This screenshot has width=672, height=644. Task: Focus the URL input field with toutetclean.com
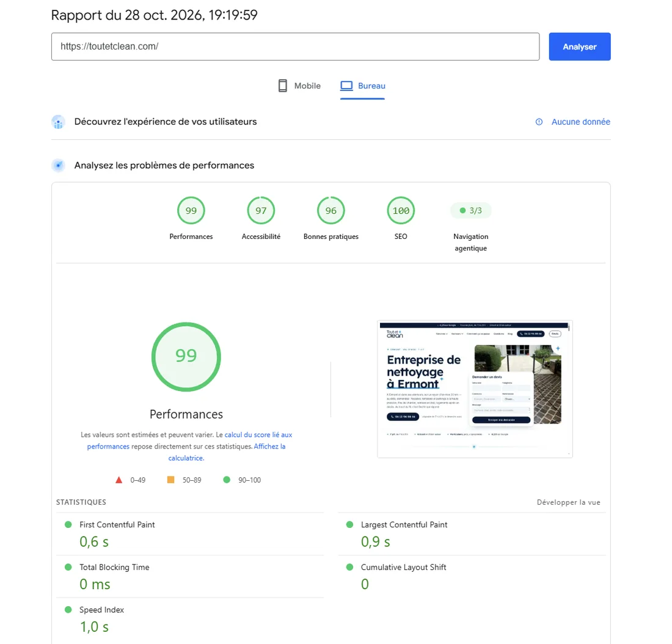295,46
